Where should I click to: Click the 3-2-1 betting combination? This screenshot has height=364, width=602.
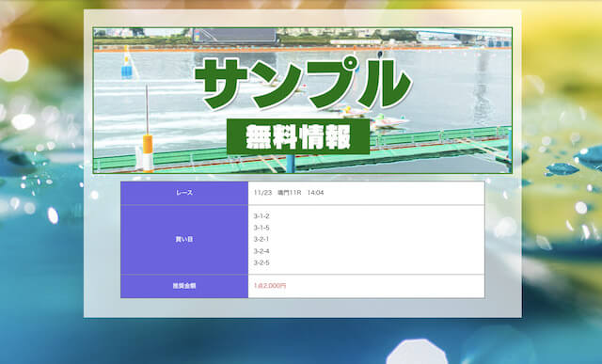[261, 239]
